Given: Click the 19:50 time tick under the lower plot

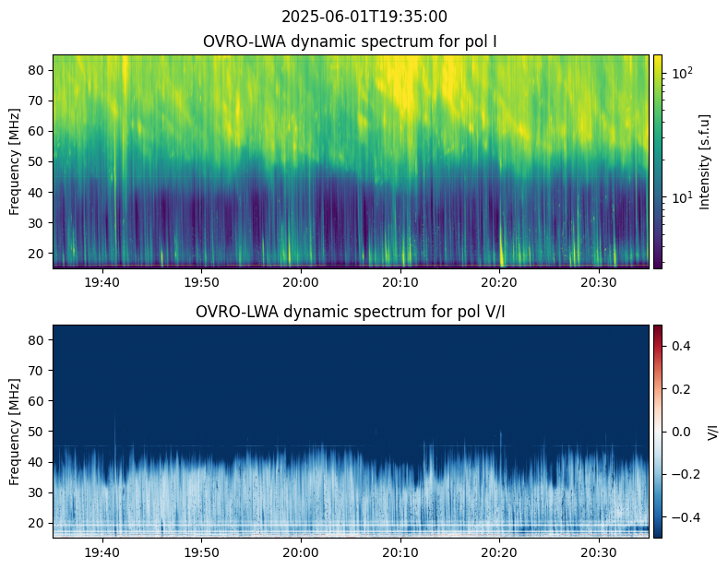Looking at the screenshot, I should 201,551.
